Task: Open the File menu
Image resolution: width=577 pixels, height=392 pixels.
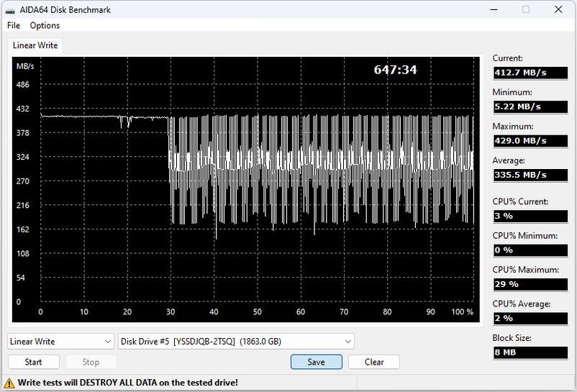Action: 13,26
